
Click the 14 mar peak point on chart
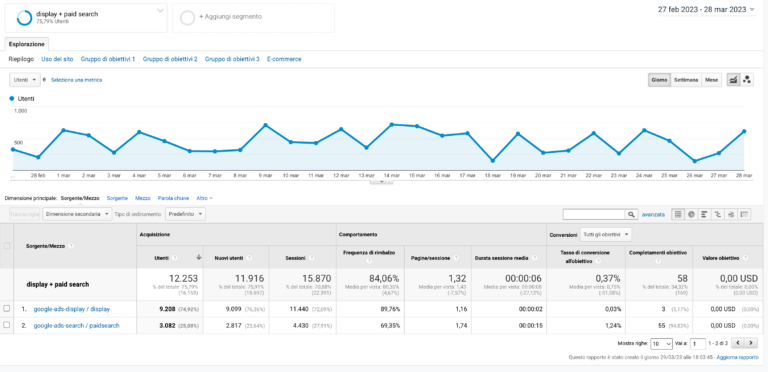click(391, 124)
